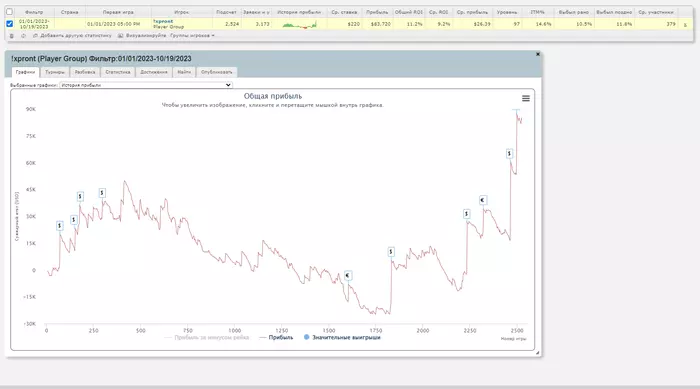The image size is (700, 389).
Task: Expand the Группы игроков dropdown
Action: coord(192,36)
